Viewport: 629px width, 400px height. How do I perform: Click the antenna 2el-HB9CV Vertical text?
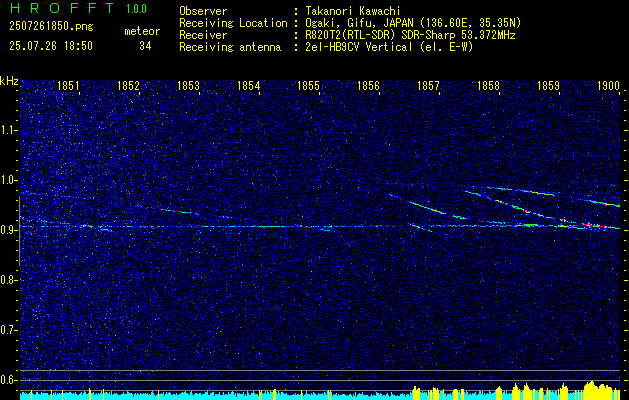(359, 47)
